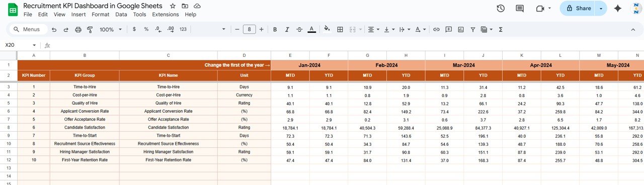Open the name box dropdown arrow
This screenshot has height=185, width=644.
click(34, 45)
